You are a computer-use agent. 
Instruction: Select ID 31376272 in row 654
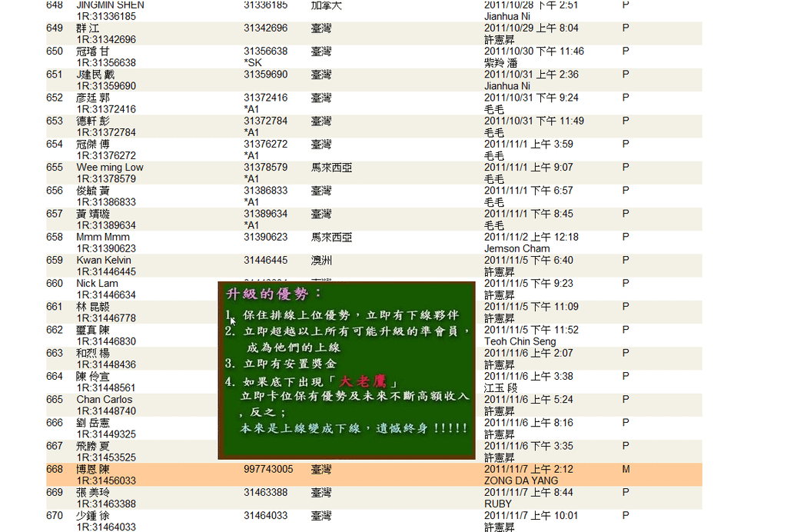tap(265, 144)
